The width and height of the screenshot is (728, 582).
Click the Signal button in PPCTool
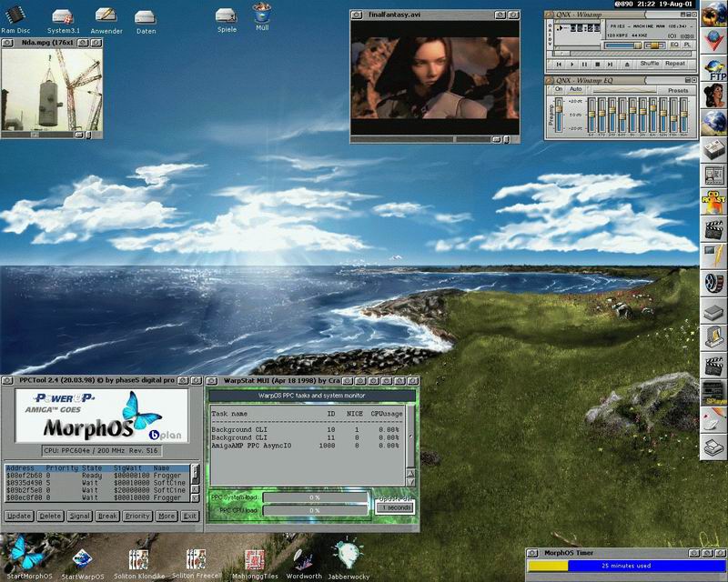79,517
